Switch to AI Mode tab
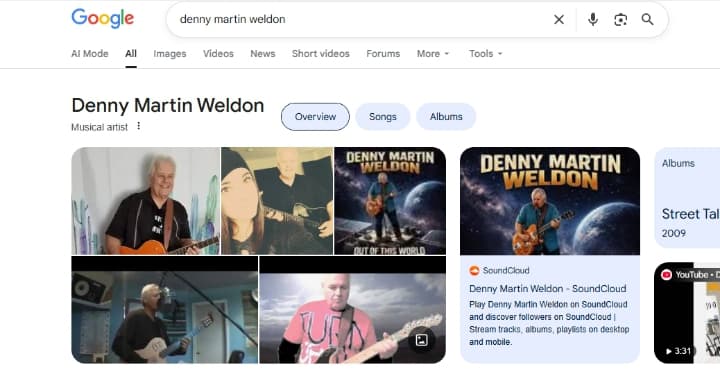The width and height of the screenshot is (720, 371). coord(90,54)
